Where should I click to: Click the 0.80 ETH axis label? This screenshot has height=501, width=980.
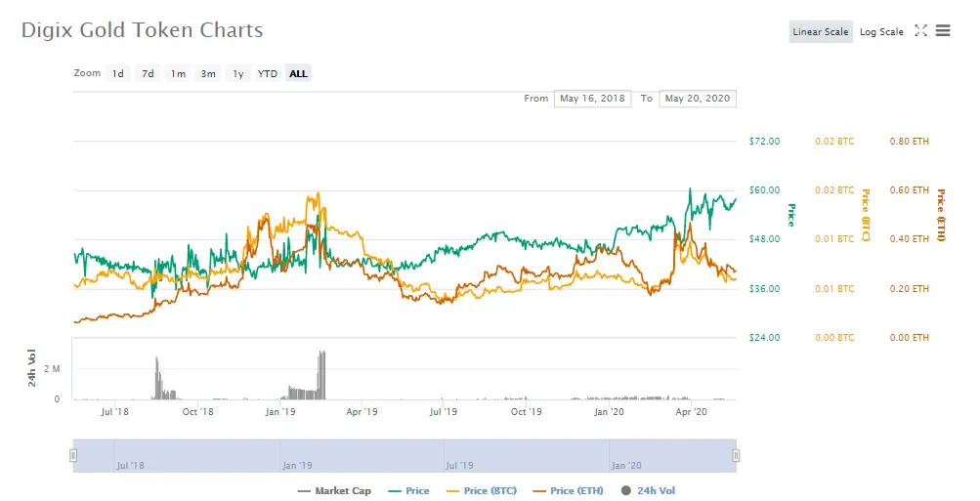tap(910, 142)
